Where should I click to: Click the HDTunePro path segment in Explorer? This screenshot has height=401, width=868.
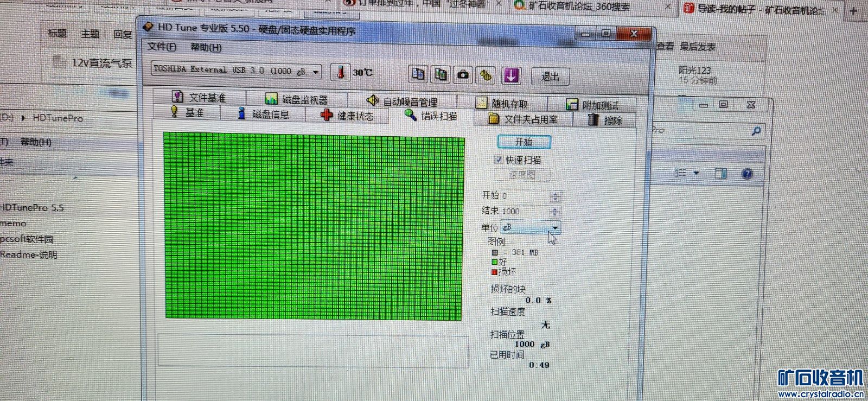(x=58, y=118)
